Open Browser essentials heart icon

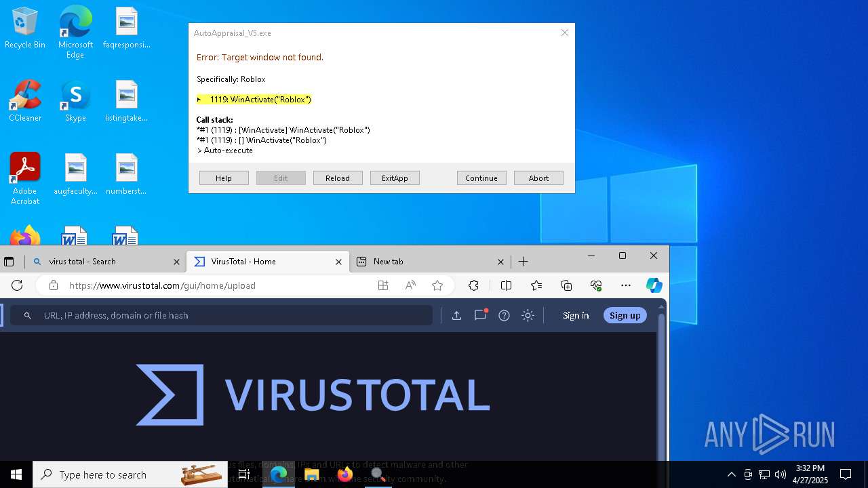[596, 285]
